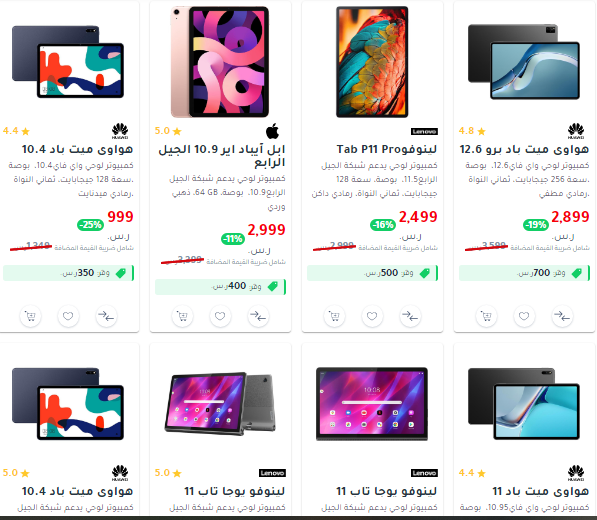Screen dimensions: 597x520
Task: Click the Apple brand logo
Action: (272, 131)
